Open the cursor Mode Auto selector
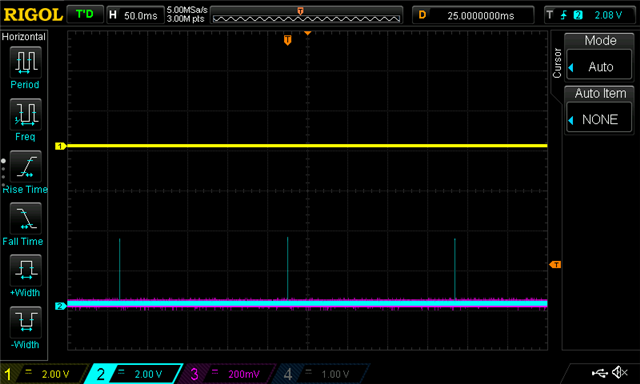The width and height of the screenshot is (640, 384). 599,67
